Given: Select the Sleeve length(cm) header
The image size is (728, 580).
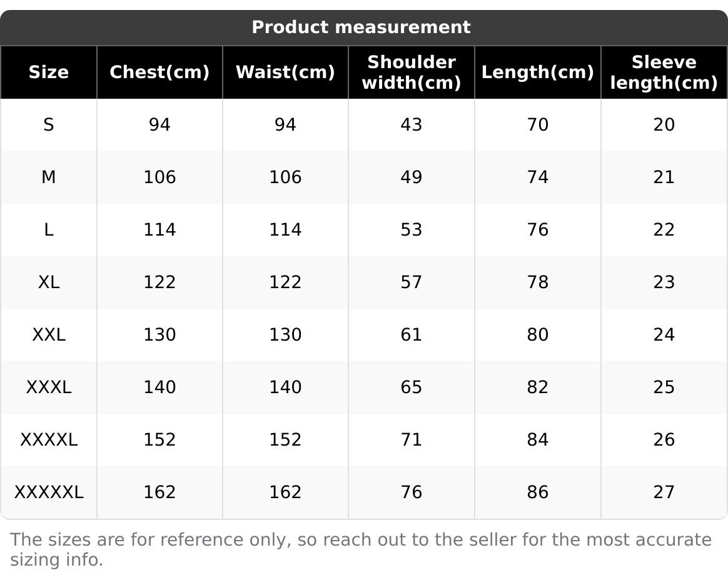Looking at the screenshot, I should (664, 72).
